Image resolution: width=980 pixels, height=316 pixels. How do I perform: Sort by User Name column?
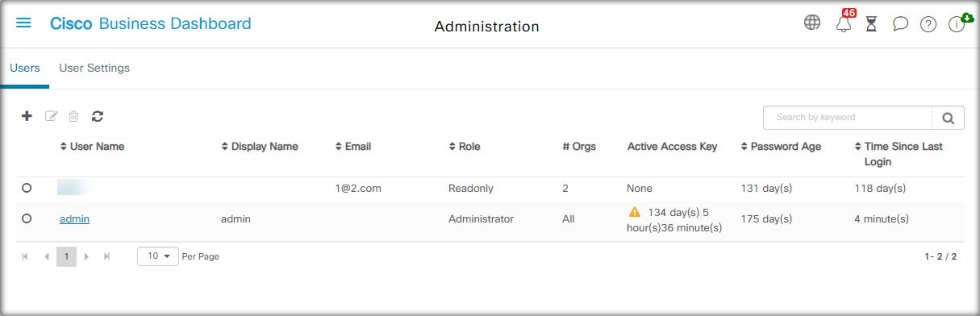[x=92, y=147]
